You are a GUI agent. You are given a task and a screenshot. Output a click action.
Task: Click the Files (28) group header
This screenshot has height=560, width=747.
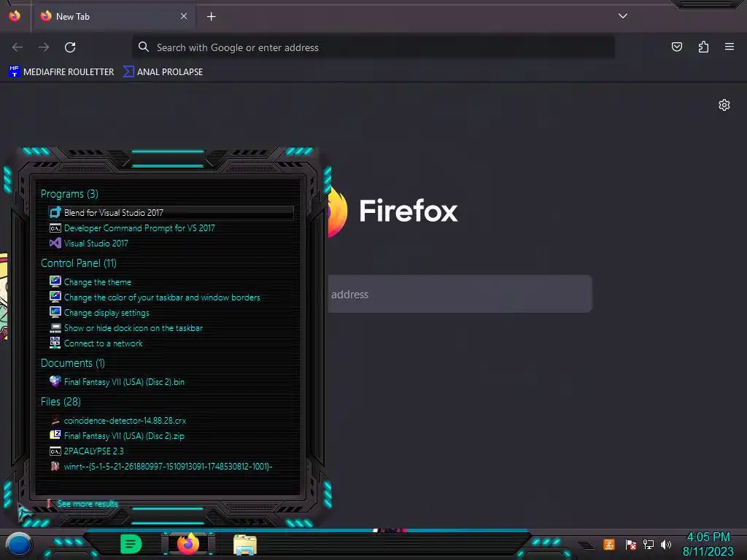point(61,402)
